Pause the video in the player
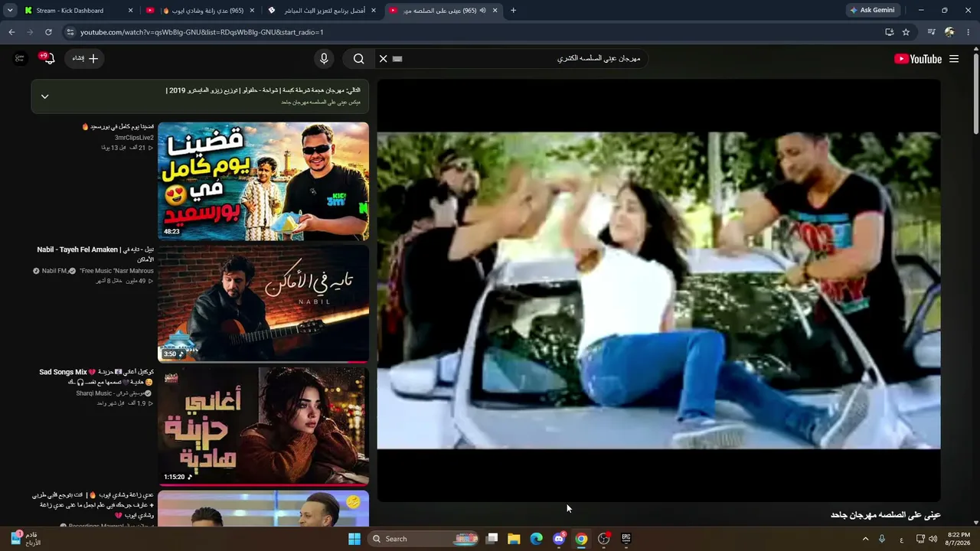The height and width of the screenshot is (551, 980). [x=658, y=291]
